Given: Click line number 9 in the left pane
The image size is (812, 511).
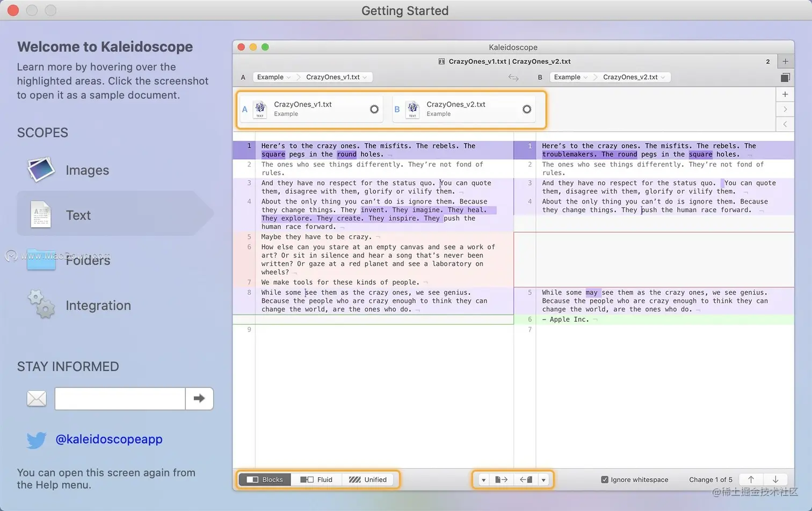Looking at the screenshot, I should pyautogui.click(x=249, y=329).
